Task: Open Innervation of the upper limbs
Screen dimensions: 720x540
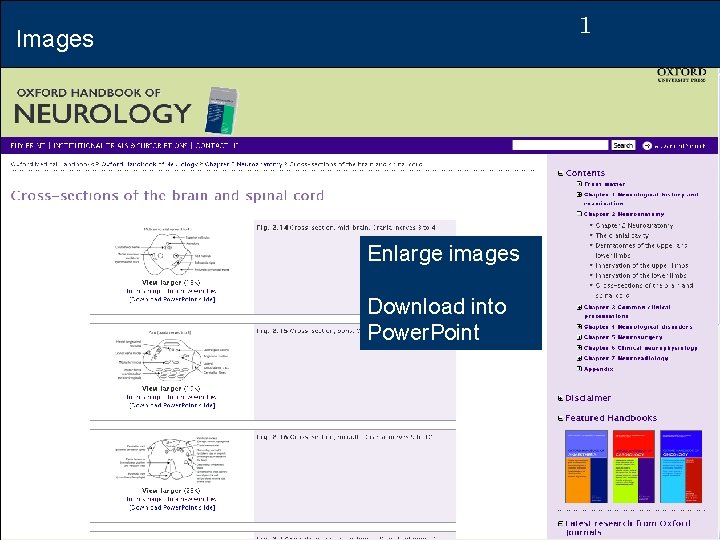Action: (641, 266)
